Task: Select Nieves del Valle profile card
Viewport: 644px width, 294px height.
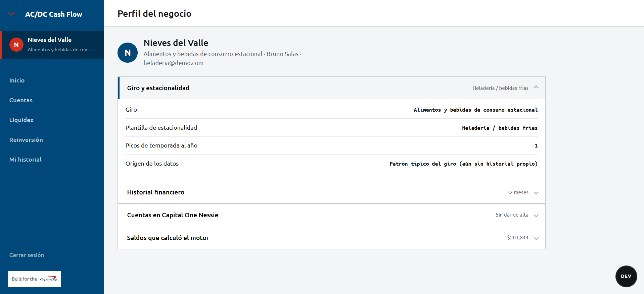Action: pos(53,45)
